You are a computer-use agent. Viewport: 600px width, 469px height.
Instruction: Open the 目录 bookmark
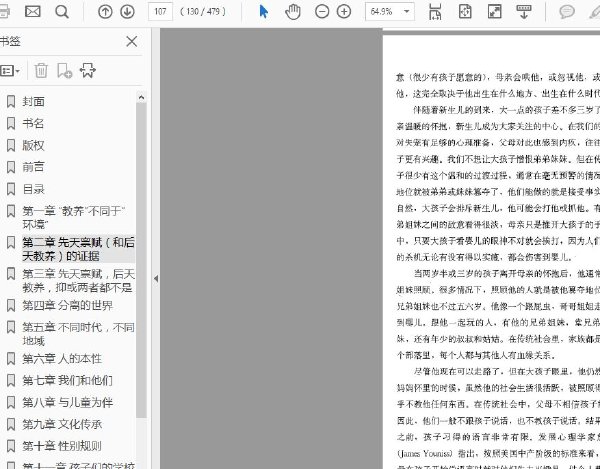click(34, 189)
